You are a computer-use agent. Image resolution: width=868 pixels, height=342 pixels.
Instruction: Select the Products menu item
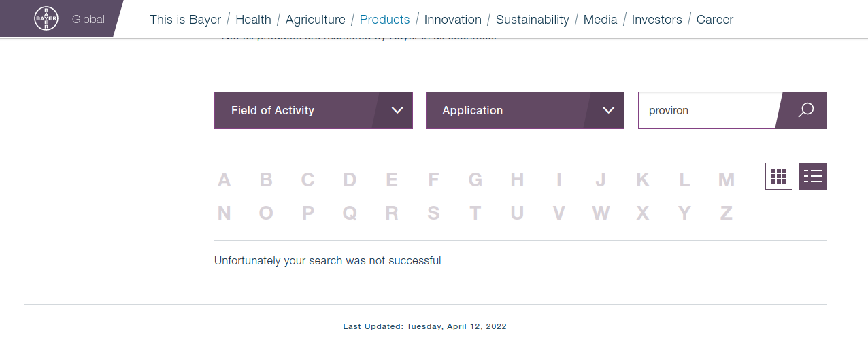click(384, 20)
